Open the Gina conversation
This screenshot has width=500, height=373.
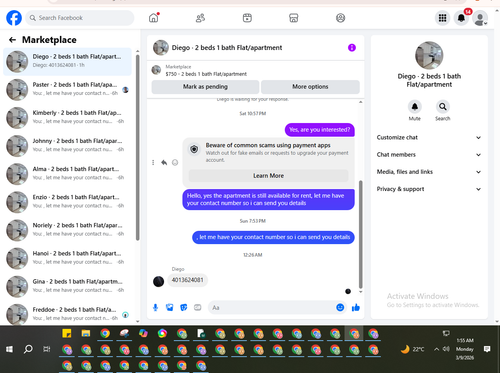coord(67,286)
